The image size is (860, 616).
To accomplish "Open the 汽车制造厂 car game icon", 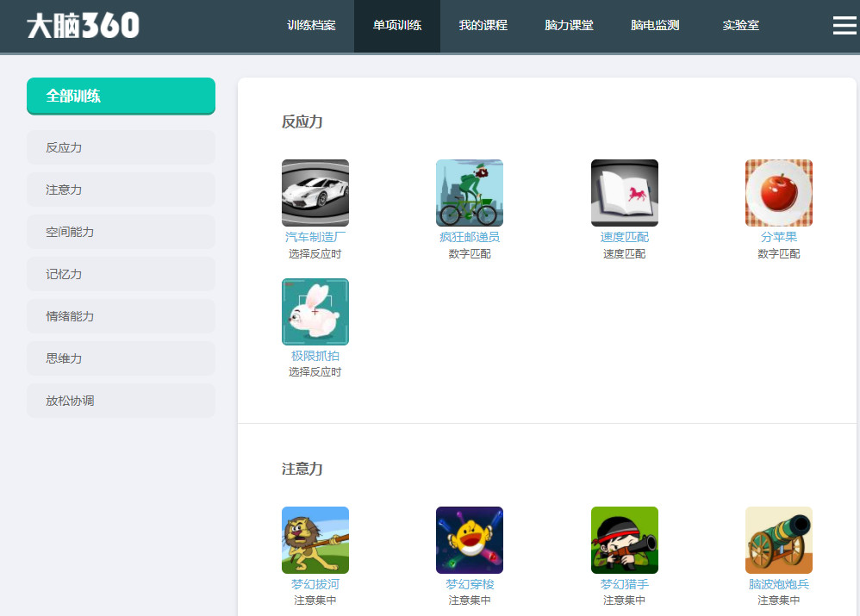I will pyautogui.click(x=315, y=192).
